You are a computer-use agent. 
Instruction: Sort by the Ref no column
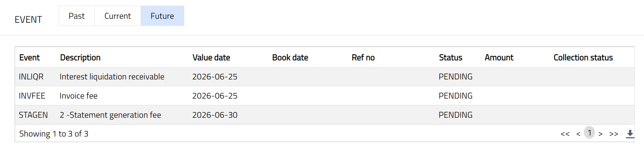tap(363, 57)
